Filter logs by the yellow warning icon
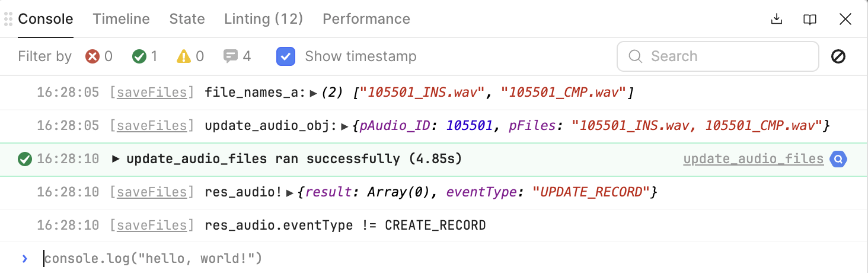Viewport: 868px width, 273px height. 184,56
